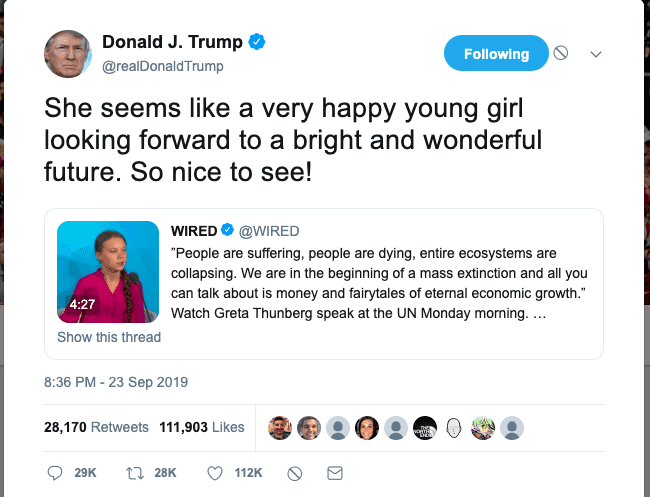Expand the thread via Show this thread

tap(109, 337)
